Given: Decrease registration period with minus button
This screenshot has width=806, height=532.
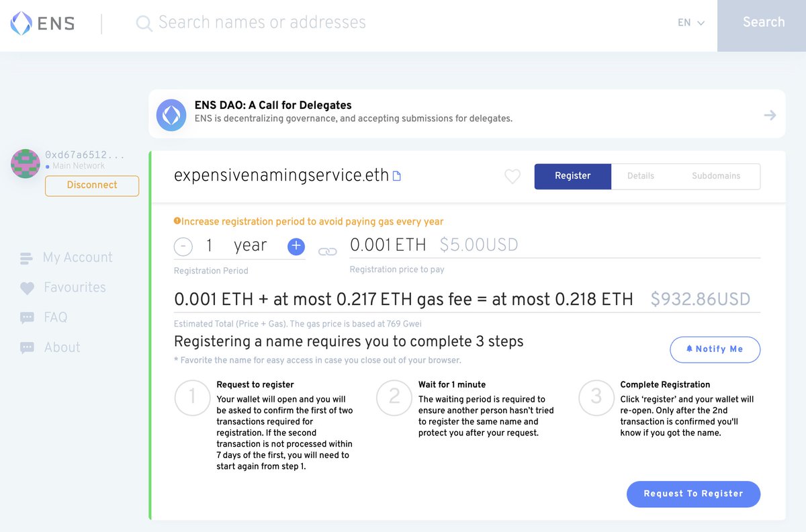Looking at the screenshot, I should click(x=183, y=247).
